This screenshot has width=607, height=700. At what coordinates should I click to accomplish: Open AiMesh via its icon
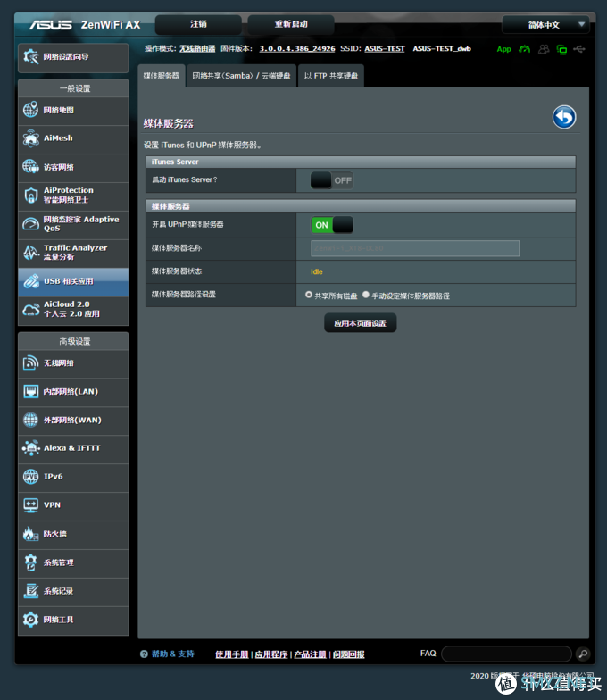click(30, 138)
